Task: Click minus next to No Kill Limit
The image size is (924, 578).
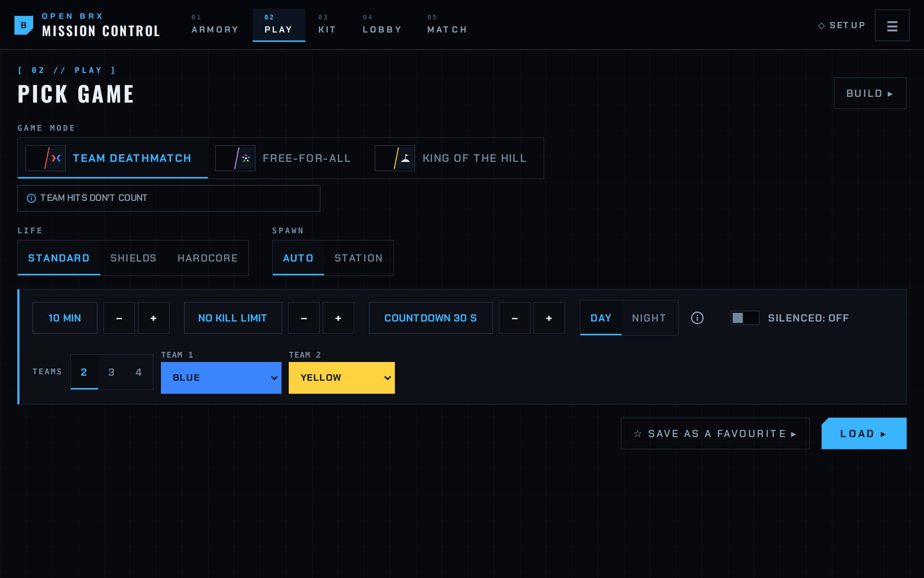Action: 304,318
